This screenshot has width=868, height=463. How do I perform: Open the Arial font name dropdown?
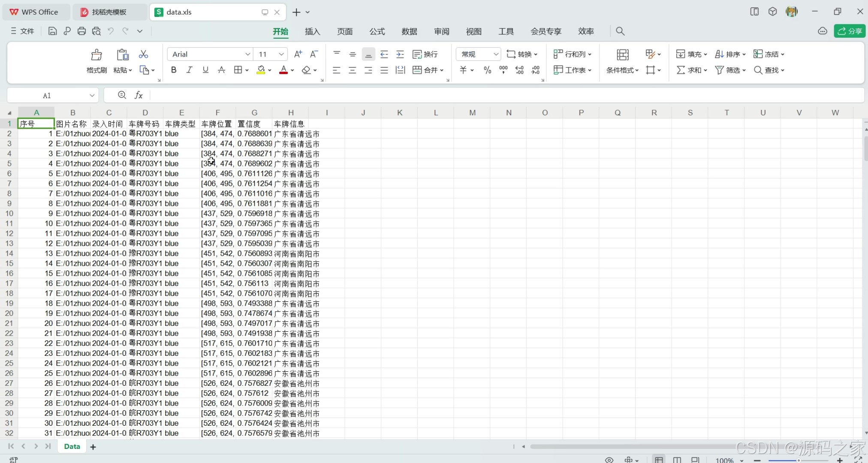tap(247, 54)
